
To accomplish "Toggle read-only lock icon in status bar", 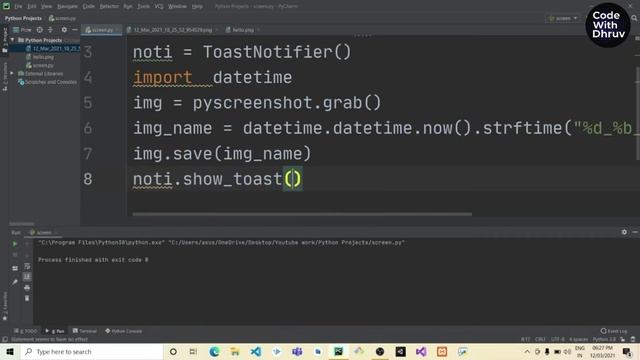I will click(622, 339).
